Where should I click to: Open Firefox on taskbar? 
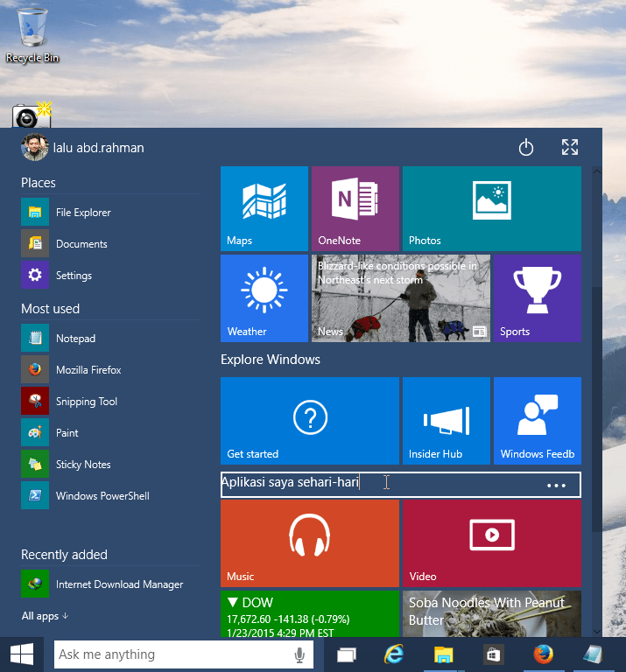(543, 654)
